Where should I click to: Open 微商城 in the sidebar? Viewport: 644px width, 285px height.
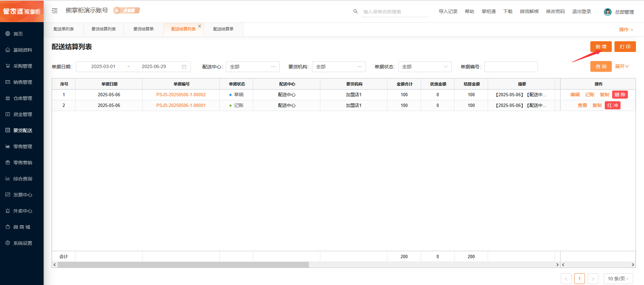click(22, 227)
